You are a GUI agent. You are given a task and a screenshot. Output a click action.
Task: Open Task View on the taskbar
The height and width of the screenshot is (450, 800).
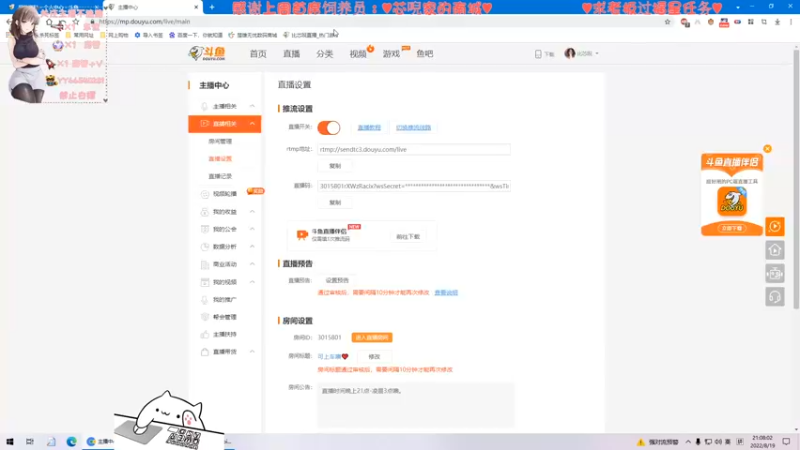coord(30,441)
